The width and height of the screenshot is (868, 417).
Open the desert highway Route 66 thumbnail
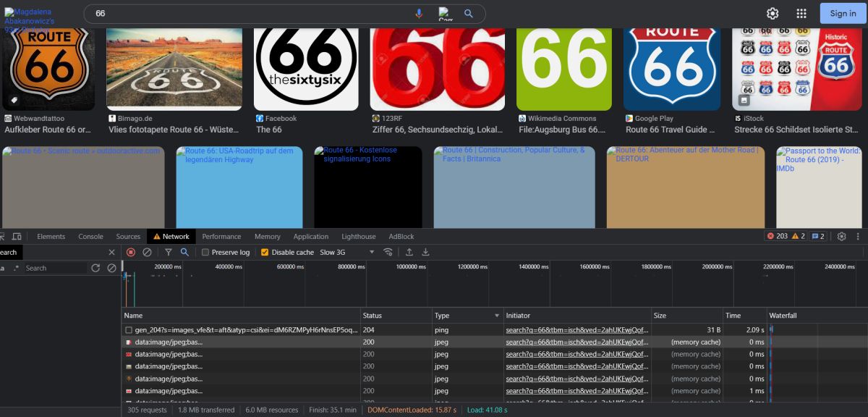click(x=174, y=69)
